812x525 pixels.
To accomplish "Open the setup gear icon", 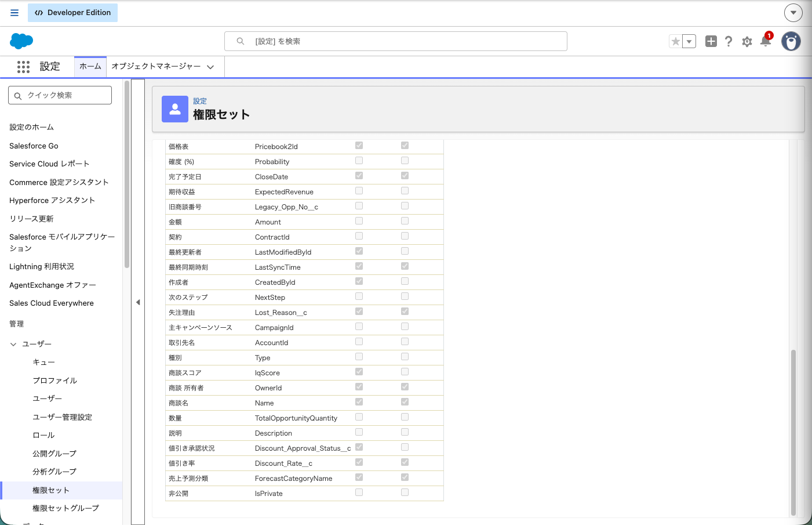I will tap(747, 41).
